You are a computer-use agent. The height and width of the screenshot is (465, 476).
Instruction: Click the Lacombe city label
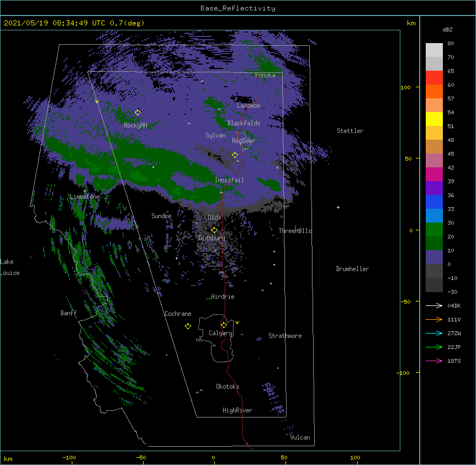pos(248,105)
